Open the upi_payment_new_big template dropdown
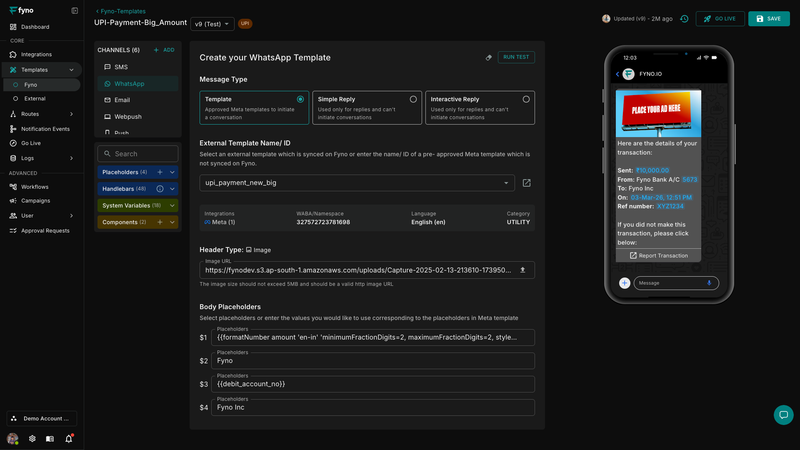This screenshot has height=450, width=800. [357, 183]
